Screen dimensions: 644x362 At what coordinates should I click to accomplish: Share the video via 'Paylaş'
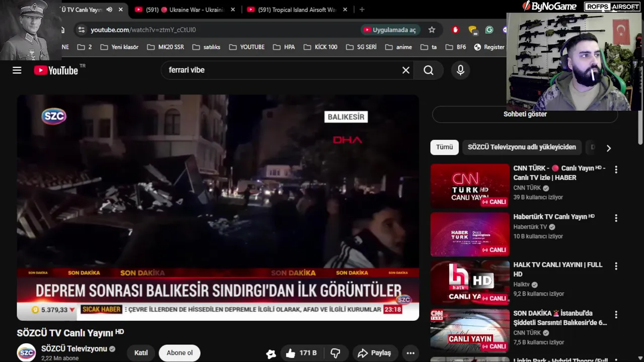tap(374, 353)
